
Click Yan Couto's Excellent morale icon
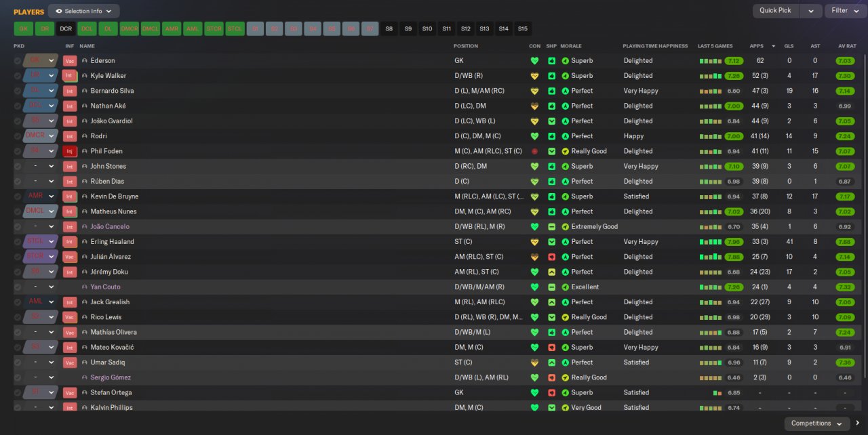click(566, 287)
